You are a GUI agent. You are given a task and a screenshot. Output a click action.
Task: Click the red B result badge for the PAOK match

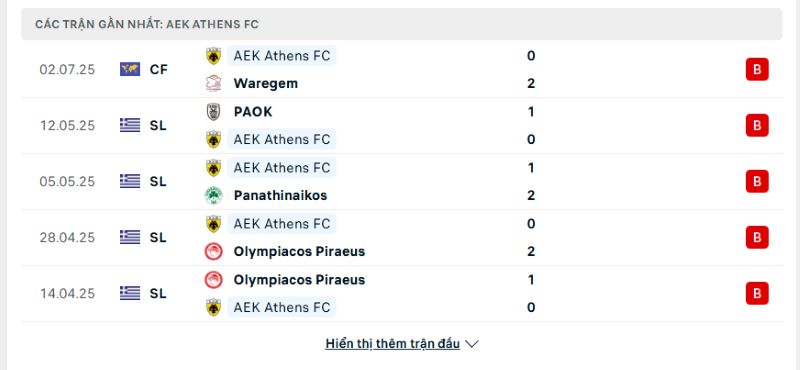pos(757,126)
